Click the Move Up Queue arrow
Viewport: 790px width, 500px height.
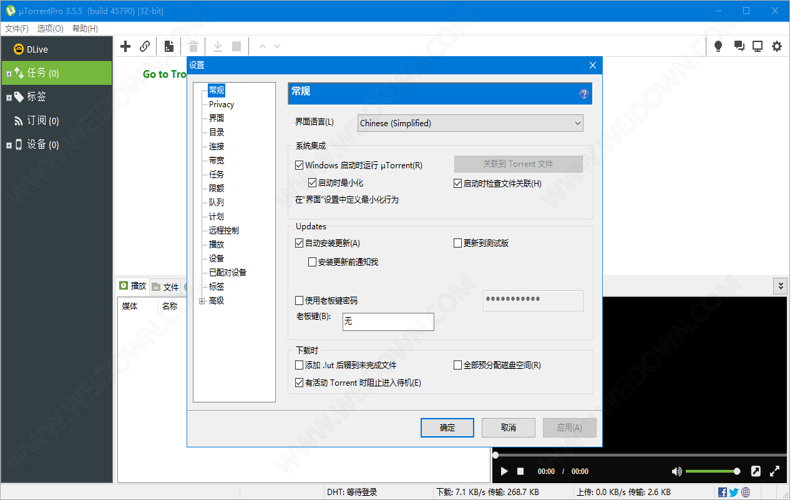pos(262,46)
